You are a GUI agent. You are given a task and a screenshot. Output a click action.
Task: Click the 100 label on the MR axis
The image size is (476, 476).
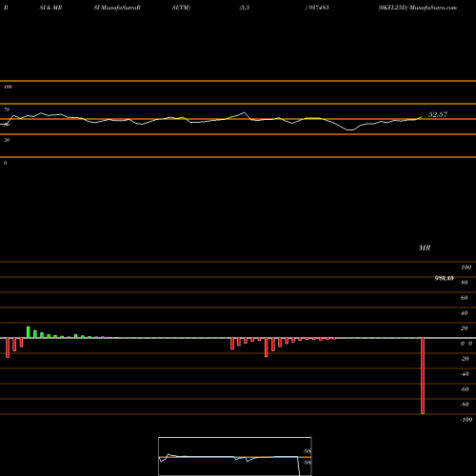point(466,268)
